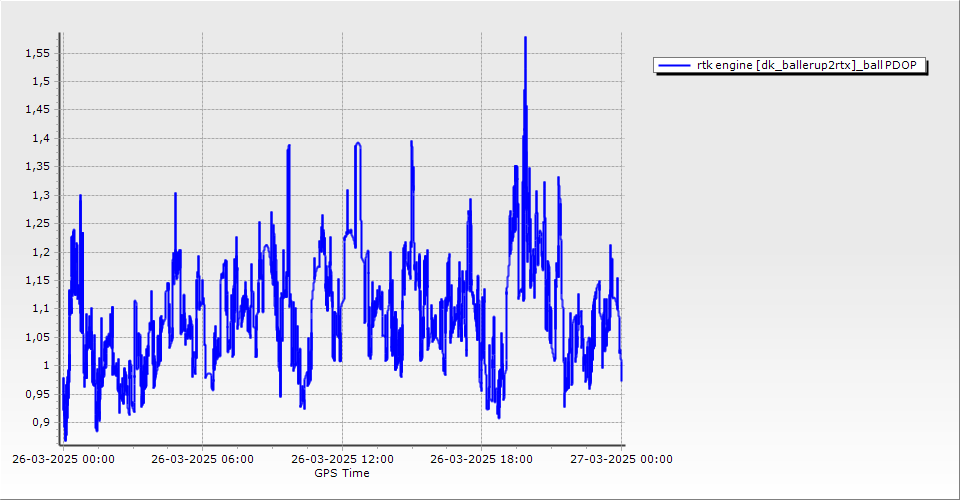Click the '26-03-2025 06:00' time label
960x500 pixels.
tap(203, 459)
